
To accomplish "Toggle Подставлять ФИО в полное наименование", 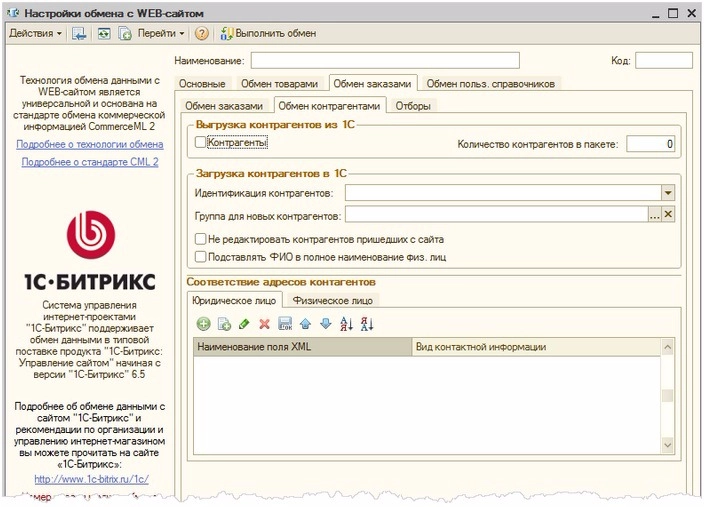I will pos(200,257).
